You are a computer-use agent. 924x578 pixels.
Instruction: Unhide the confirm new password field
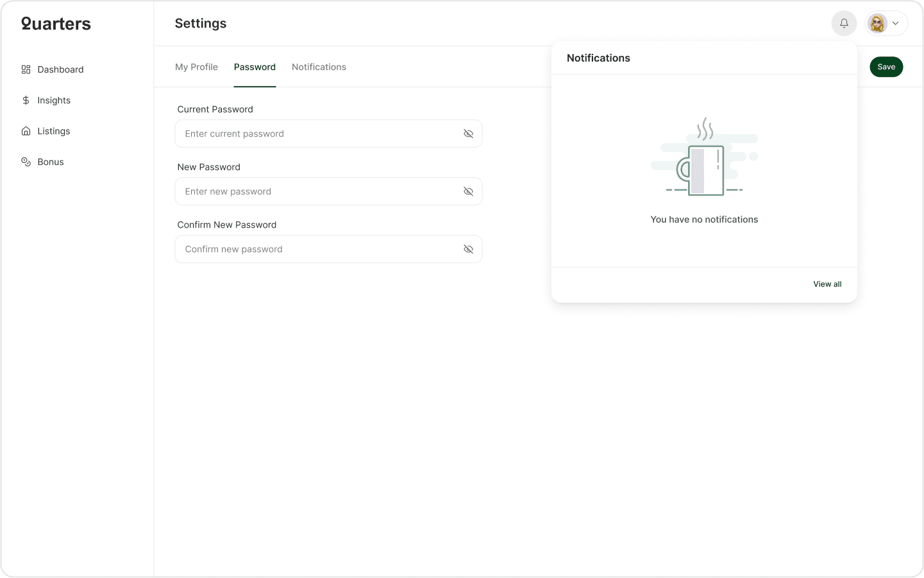click(468, 249)
